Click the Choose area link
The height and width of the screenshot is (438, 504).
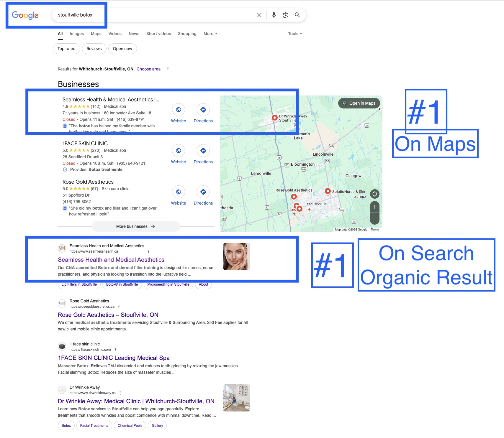[x=148, y=69]
